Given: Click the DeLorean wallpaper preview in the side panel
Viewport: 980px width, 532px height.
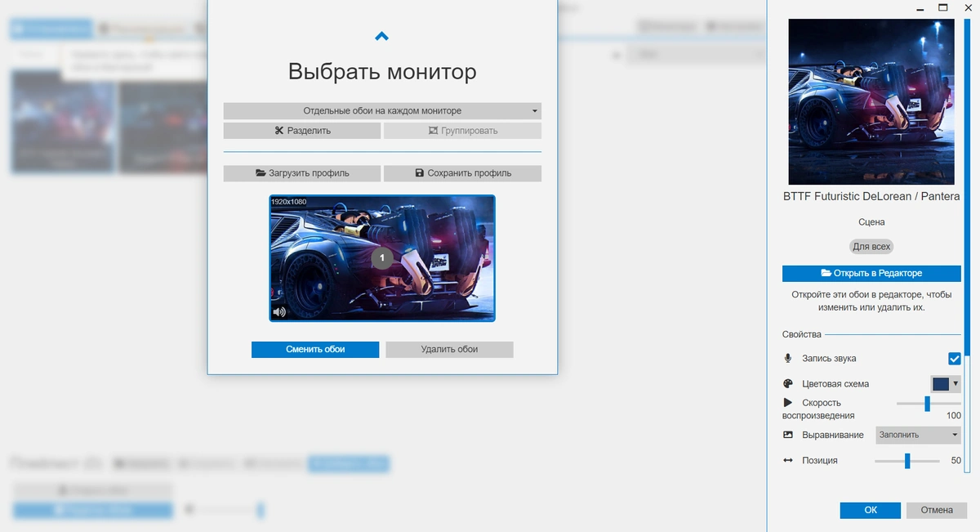Looking at the screenshot, I should 871,102.
